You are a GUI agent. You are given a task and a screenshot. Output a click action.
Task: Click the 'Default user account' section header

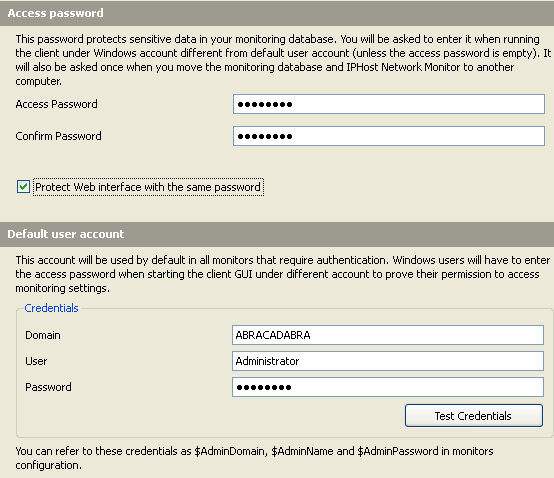pos(66,234)
